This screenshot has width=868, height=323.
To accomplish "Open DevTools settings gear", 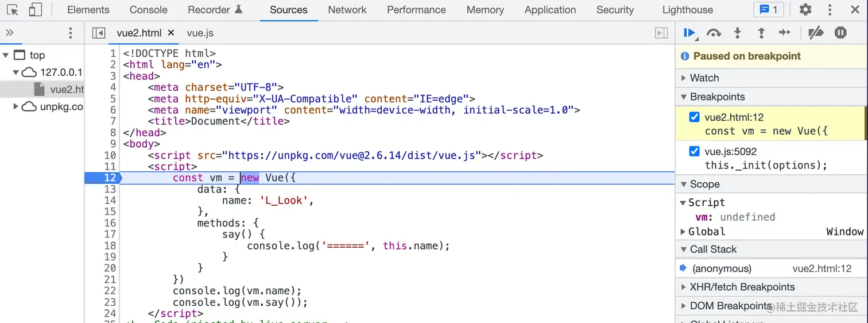I will (805, 10).
